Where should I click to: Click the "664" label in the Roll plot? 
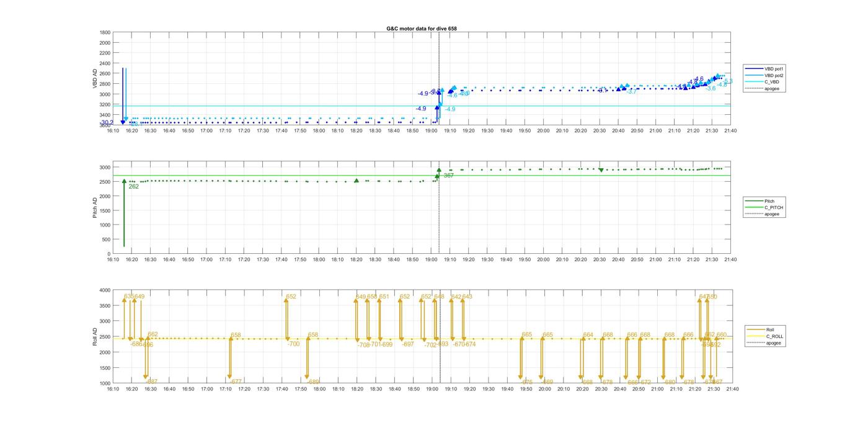[588, 335]
